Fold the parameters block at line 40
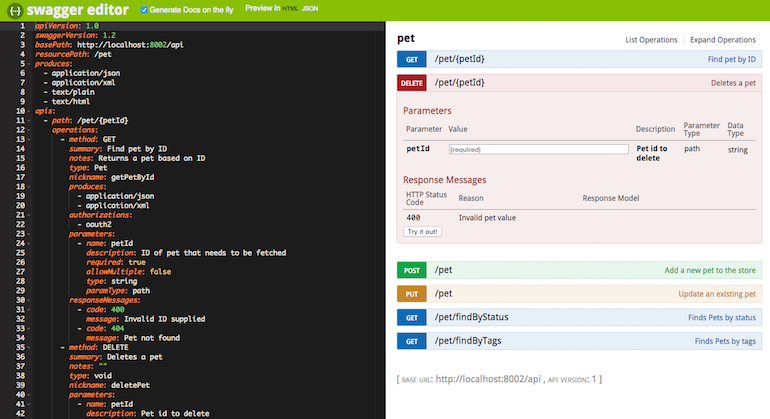The height and width of the screenshot is (419, 770). point(29,395)
